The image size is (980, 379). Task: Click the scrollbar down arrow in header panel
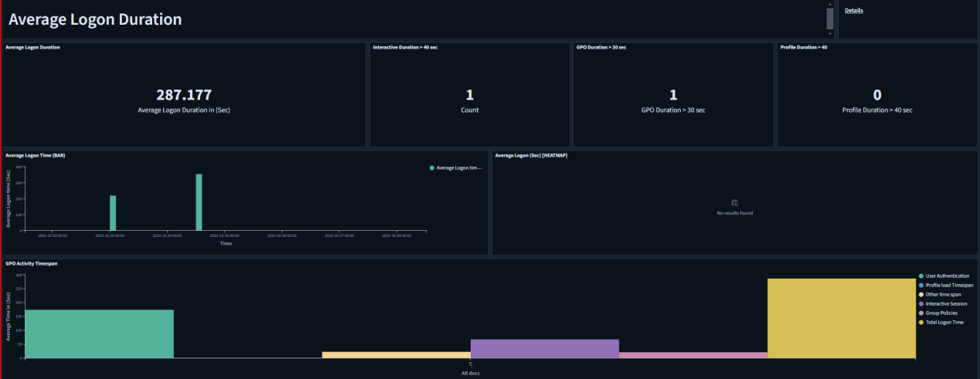click(830, 34)
